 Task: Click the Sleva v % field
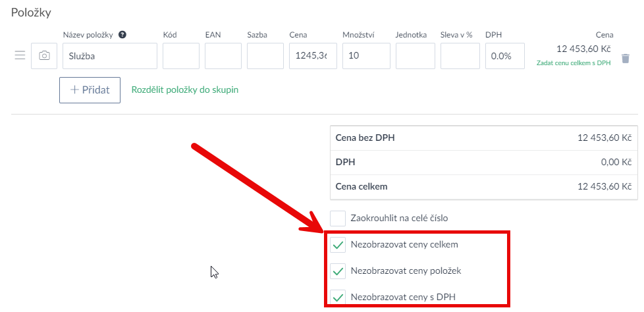click(x=460, y=56)
